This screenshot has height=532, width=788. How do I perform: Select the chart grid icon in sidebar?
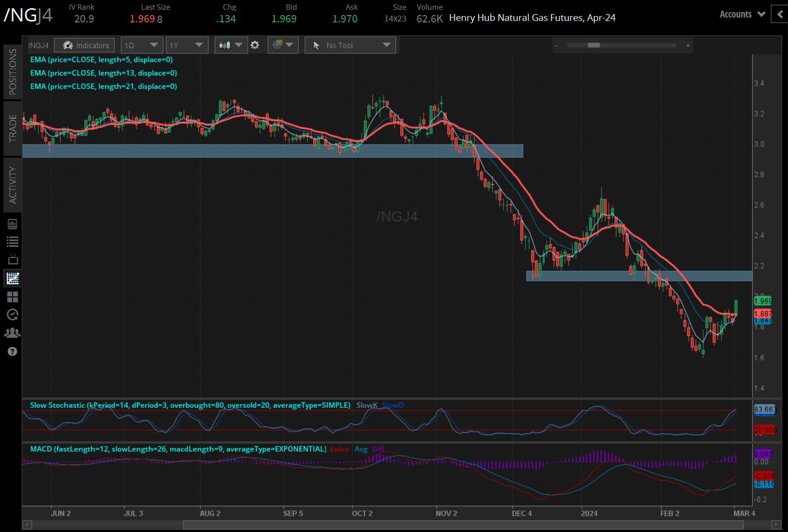[x=13, y=278]
